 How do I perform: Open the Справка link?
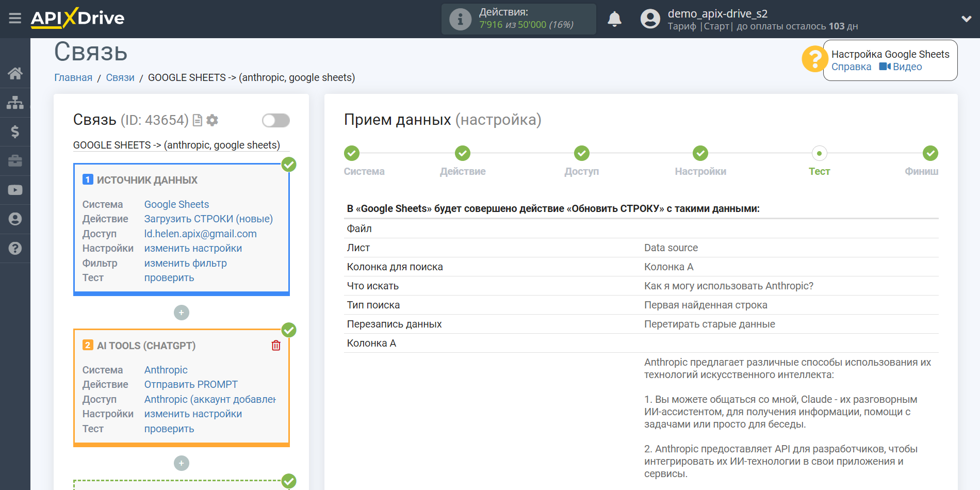(x=851, y=67)
